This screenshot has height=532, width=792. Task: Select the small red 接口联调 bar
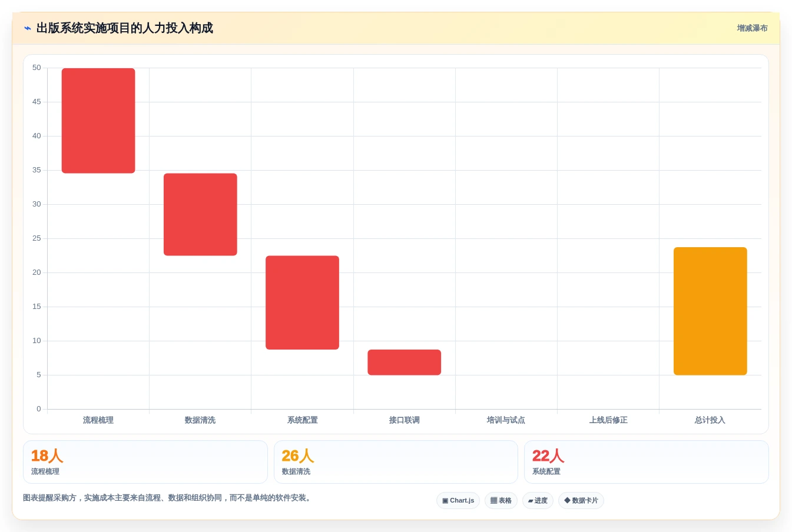[x=405, y=362]
